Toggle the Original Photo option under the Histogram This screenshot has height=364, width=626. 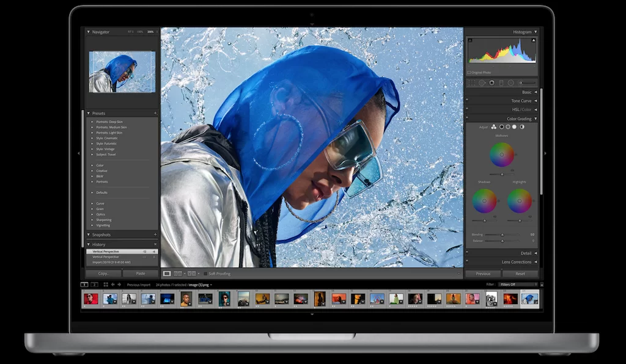pyautogui.click(x=474, y=72)
